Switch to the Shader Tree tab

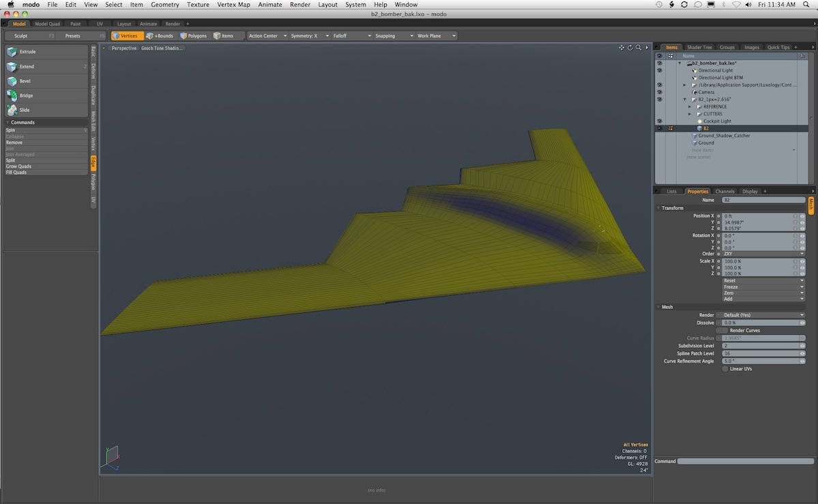point(699,47)
